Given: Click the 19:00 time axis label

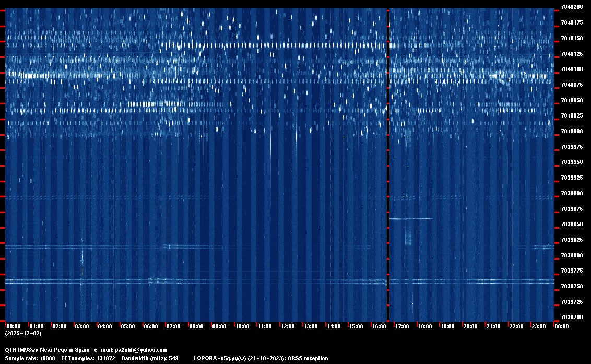Looking at the screenshot, I should tap(447, 326).
